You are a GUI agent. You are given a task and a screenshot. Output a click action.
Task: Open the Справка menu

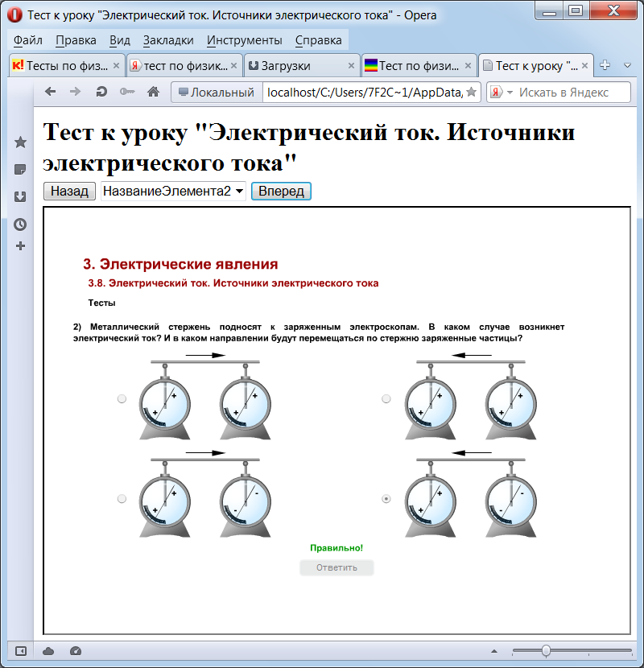coord(318,40)
